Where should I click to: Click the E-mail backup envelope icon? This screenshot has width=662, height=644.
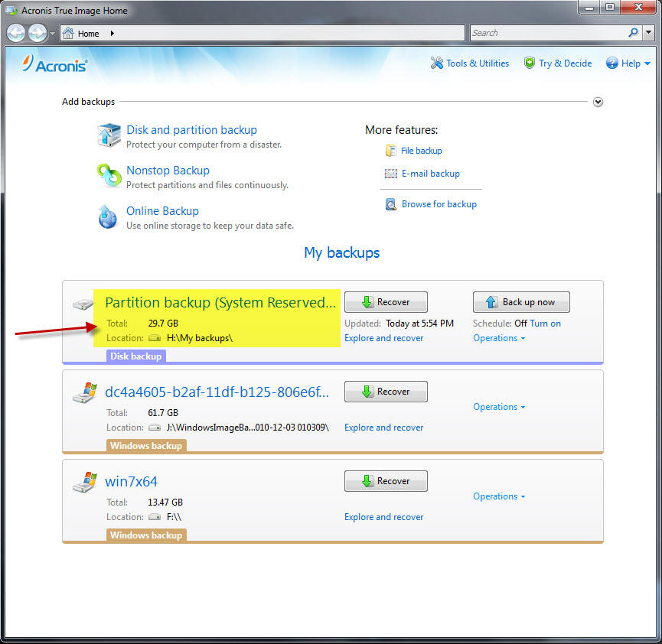pyautogui.click(x=390, y=174)
